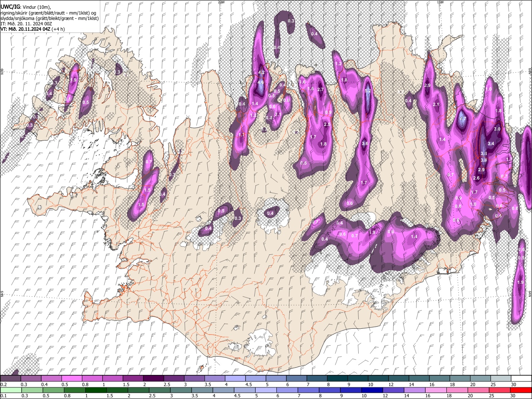The image size is (532, 399).
Task: Click the 3.0 snowfall value on the map
Action: point(497,129)
